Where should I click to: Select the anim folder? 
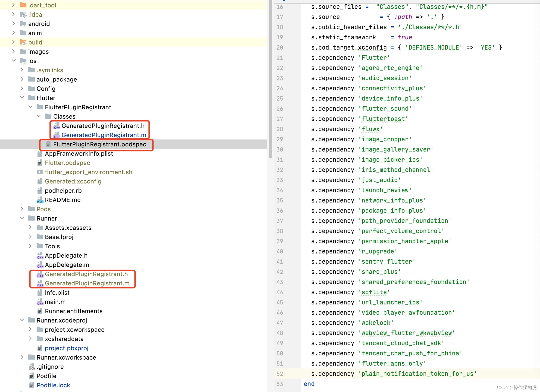pos(35,33)
